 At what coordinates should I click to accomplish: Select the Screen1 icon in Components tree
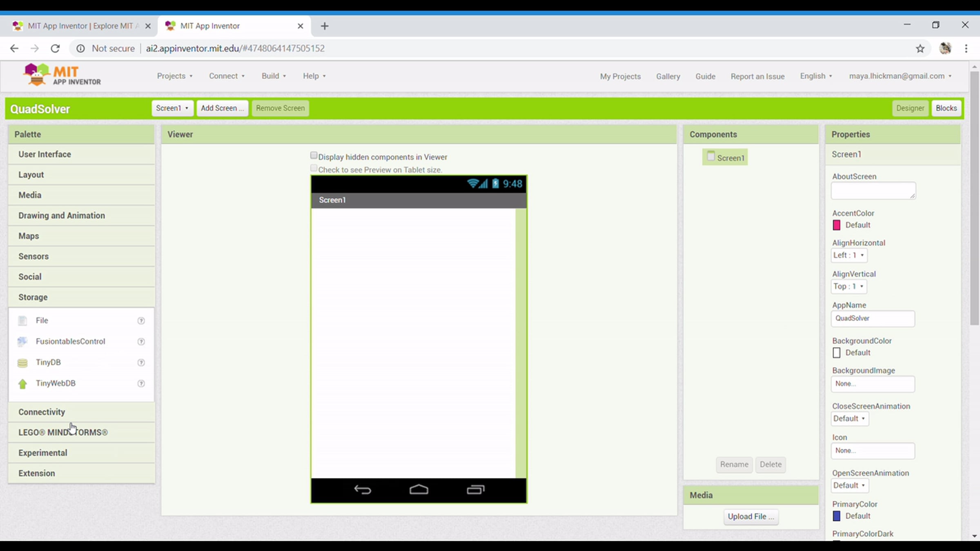(711, 156)
